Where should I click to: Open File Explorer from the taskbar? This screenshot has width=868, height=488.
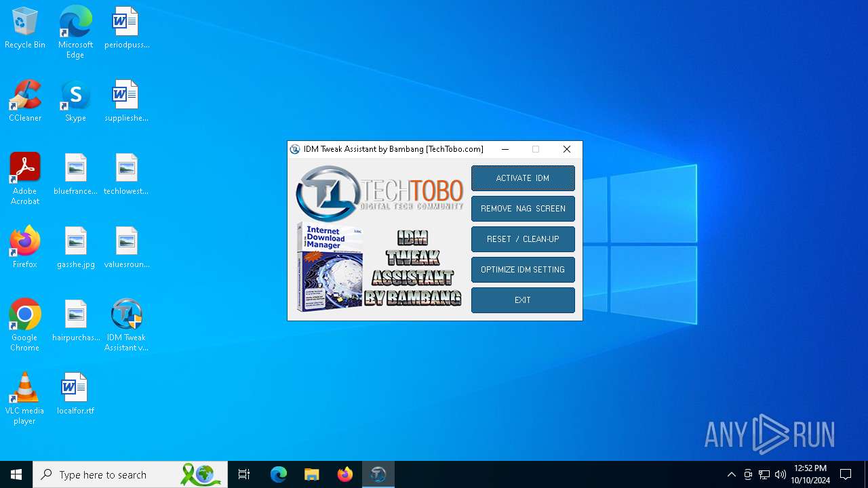(x=312, y=474)
